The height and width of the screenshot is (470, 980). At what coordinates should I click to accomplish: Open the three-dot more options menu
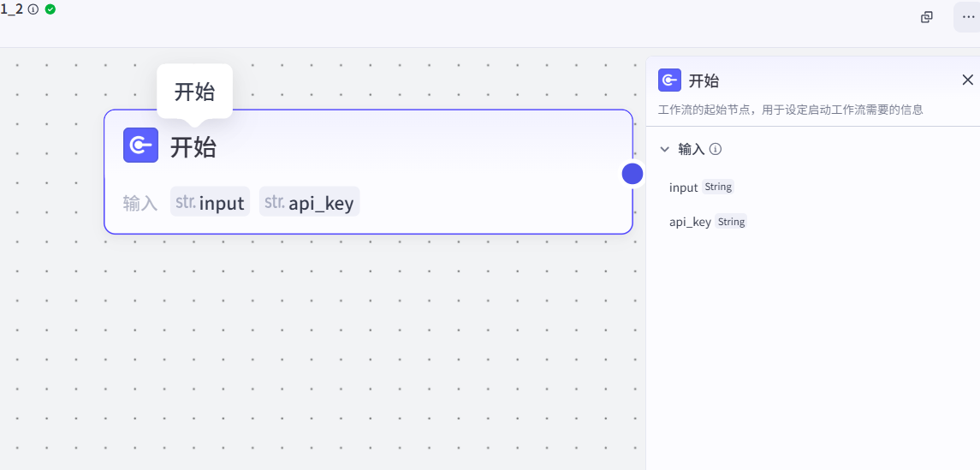click(x=967, y=17)
